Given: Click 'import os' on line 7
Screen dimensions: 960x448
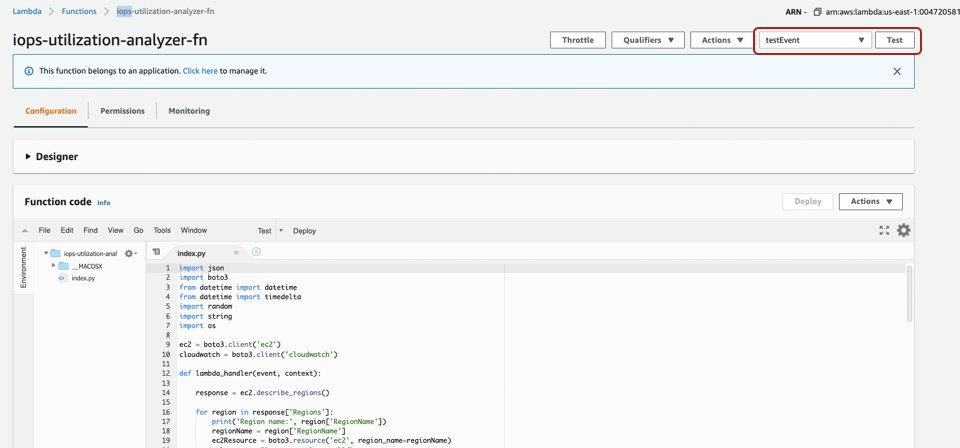Looking at the screenshot, I should click(197, 326).
